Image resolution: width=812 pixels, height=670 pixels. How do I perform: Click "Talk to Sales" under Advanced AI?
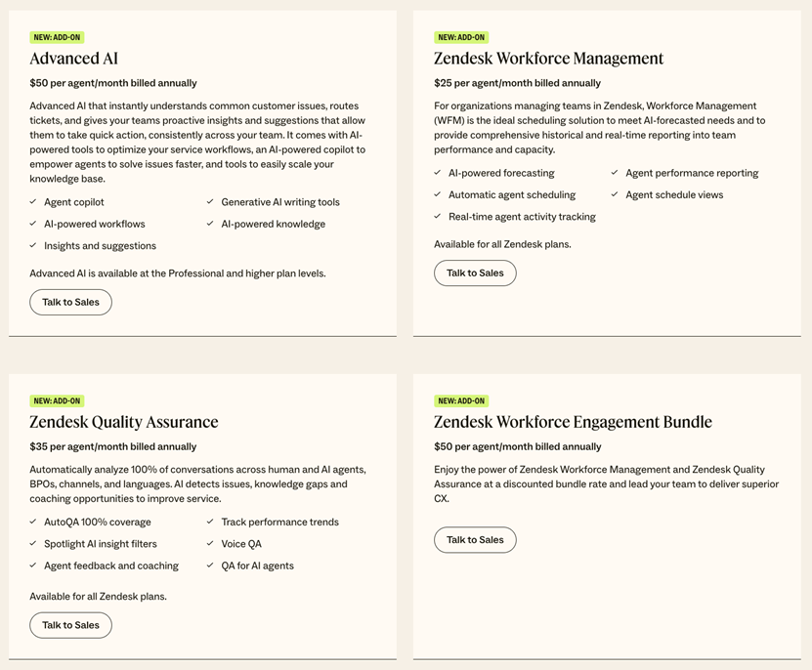click(70, 302)
